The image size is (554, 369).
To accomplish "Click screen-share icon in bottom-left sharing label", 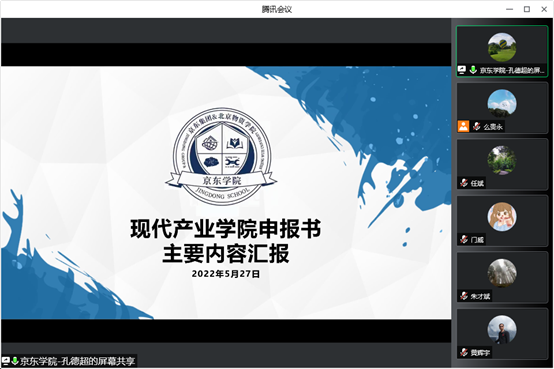I will click(x=6, y=361).
